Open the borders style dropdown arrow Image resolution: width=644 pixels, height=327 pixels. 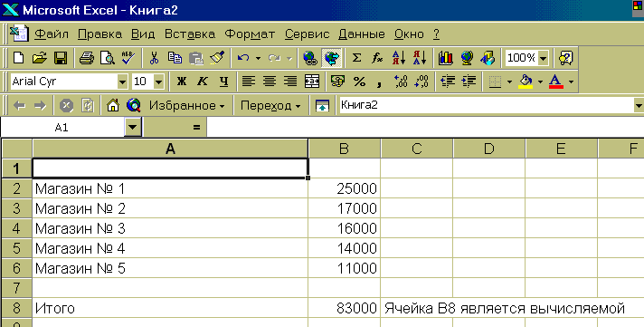click(x=510, y=82)
